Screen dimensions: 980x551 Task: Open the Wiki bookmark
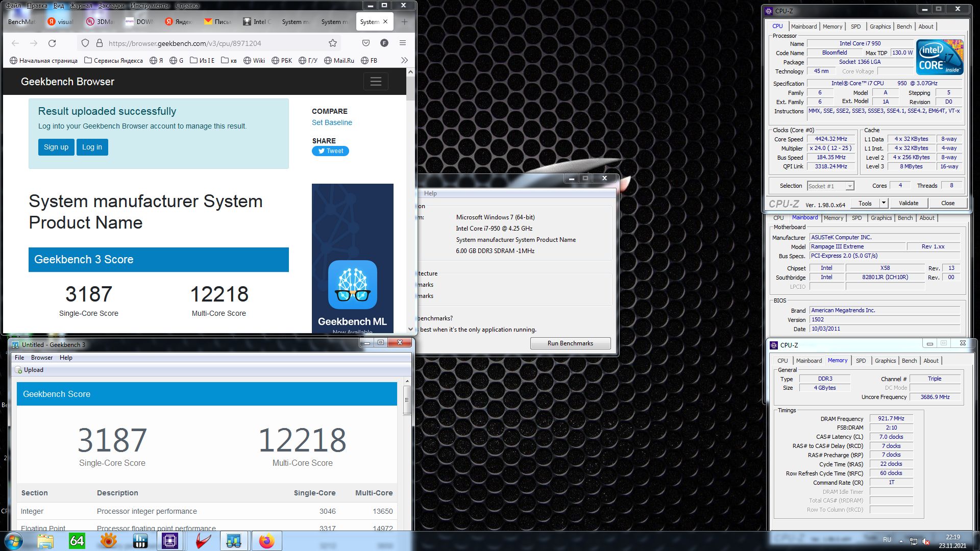click(x=254, y=60)
